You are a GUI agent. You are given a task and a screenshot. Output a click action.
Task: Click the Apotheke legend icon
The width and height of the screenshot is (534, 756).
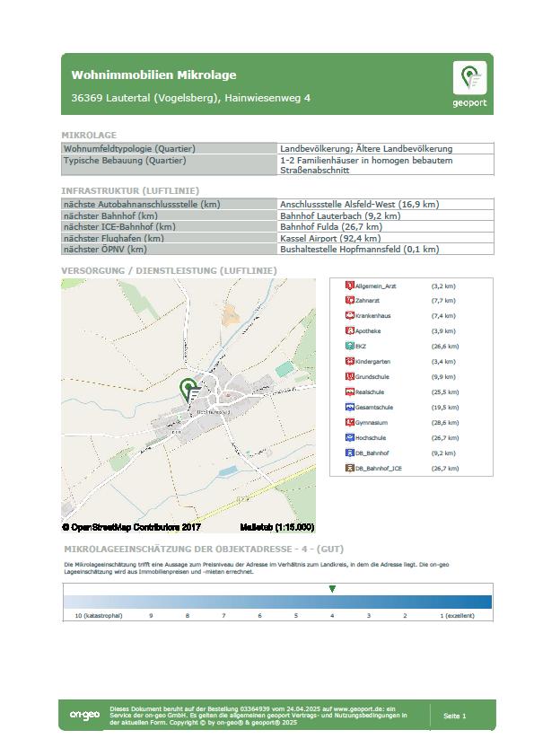click(x=350, y=330)
